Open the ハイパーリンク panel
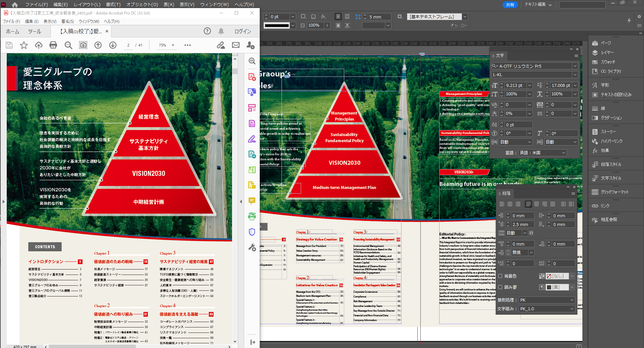Screen dimensions: 644x348 (x=607, y=141)
